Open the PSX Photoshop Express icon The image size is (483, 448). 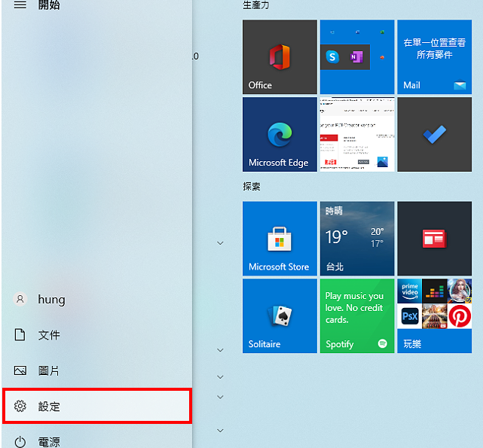[x=409, y=316]
